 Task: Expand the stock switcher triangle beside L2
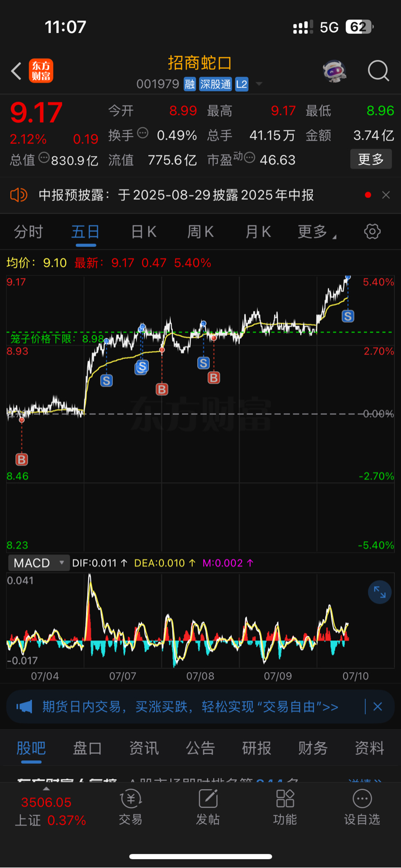(x=258, y=84)
